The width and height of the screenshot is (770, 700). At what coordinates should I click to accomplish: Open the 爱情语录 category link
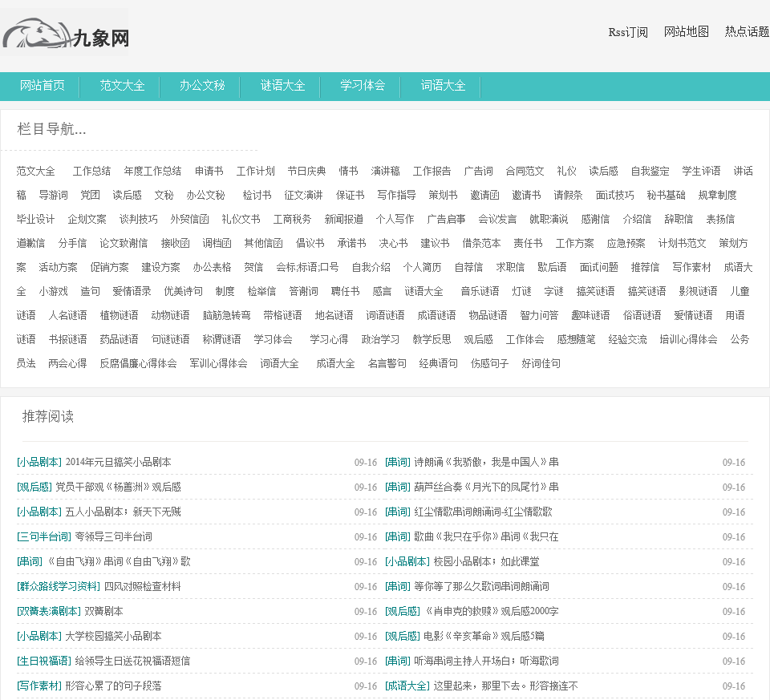[132, 291]
